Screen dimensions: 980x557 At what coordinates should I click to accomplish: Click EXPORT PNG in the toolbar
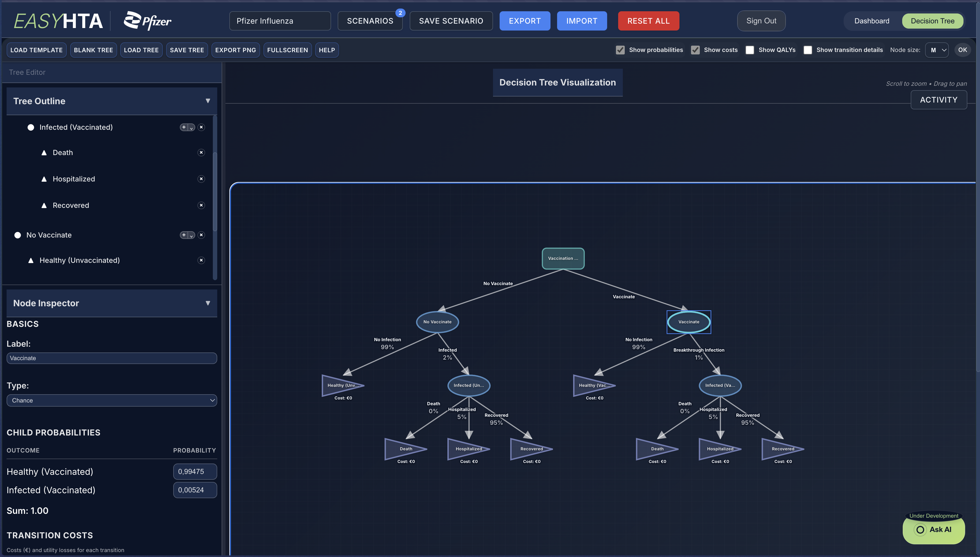click(235, 50)
